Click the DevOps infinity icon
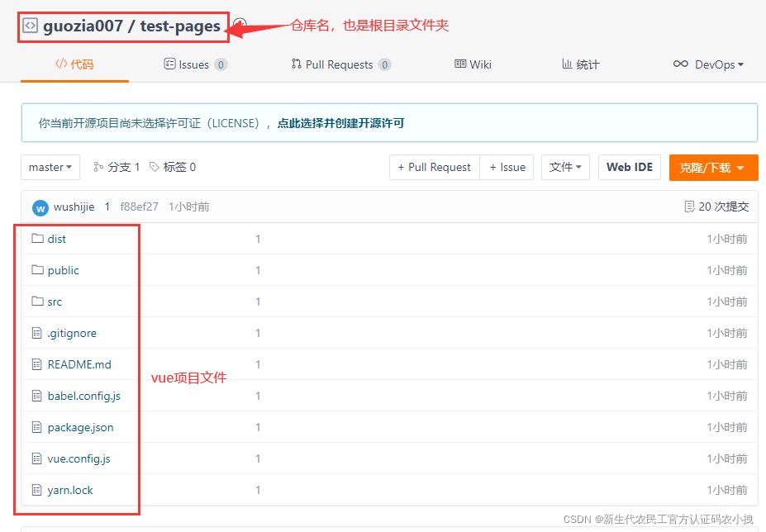 point(681,64)
